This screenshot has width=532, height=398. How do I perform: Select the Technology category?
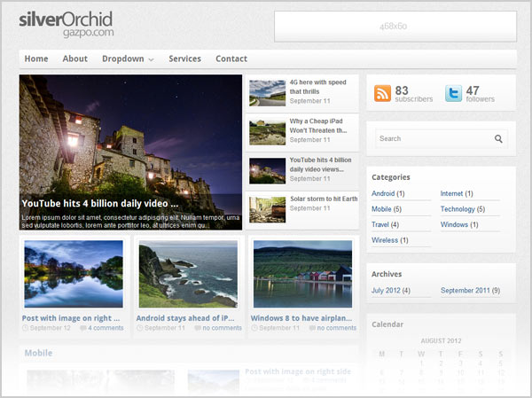458,209
